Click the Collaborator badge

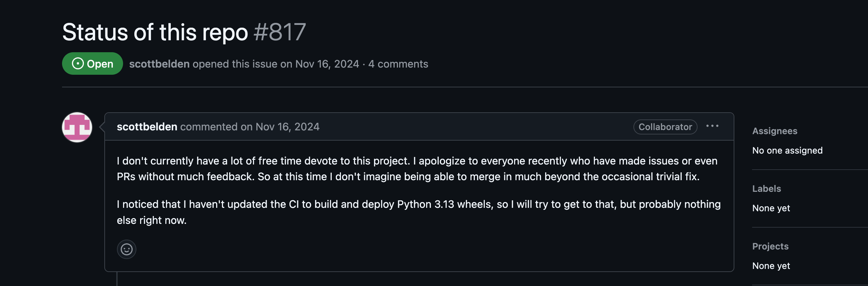(x=665, y=127)
